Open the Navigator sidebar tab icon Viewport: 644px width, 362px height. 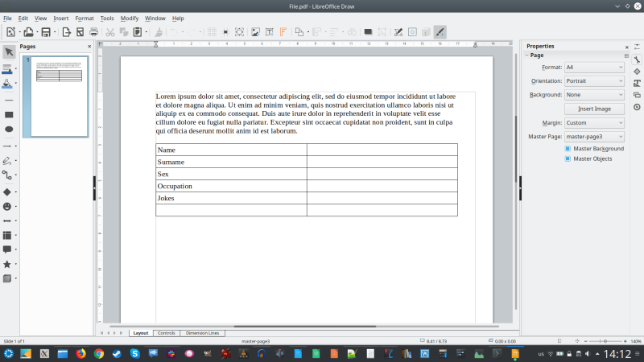click(637, 107)
